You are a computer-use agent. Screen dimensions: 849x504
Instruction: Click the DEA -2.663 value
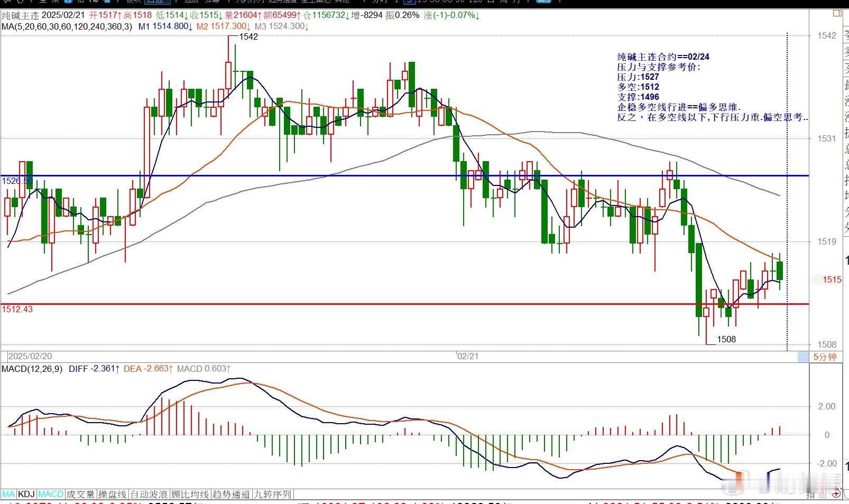[x=148, y=369]
